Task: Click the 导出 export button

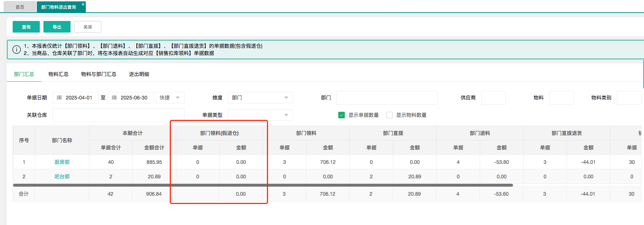Action: coord(57,27)
